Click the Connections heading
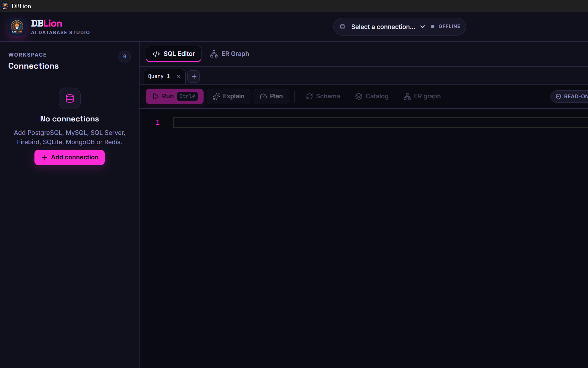The width and height of the screenshot is (588, 368). (33, 66)
